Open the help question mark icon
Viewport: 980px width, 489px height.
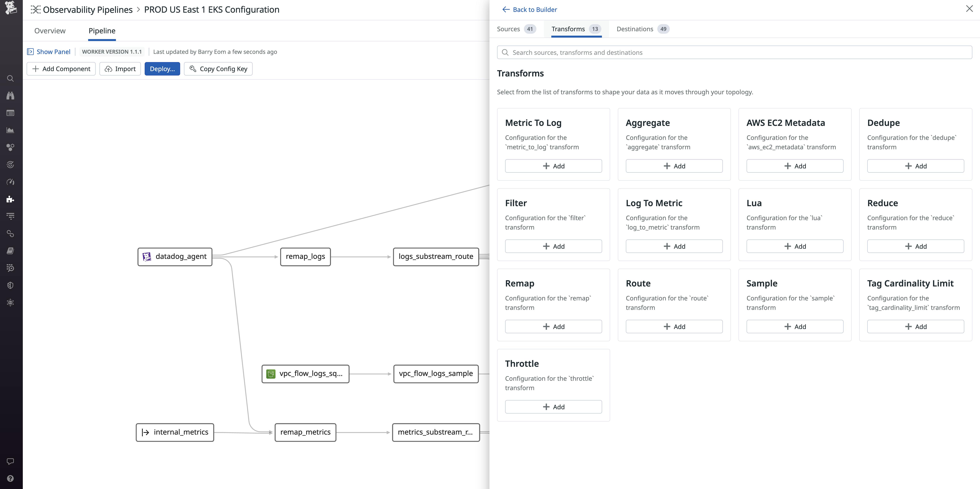coord(10,478)
